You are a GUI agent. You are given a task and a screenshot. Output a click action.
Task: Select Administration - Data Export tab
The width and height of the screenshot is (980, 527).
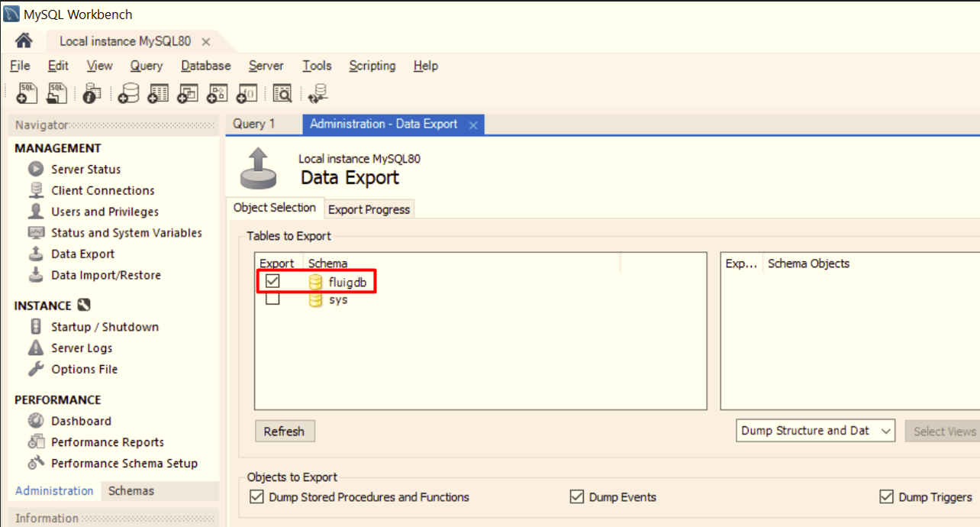tap(384, 124)
